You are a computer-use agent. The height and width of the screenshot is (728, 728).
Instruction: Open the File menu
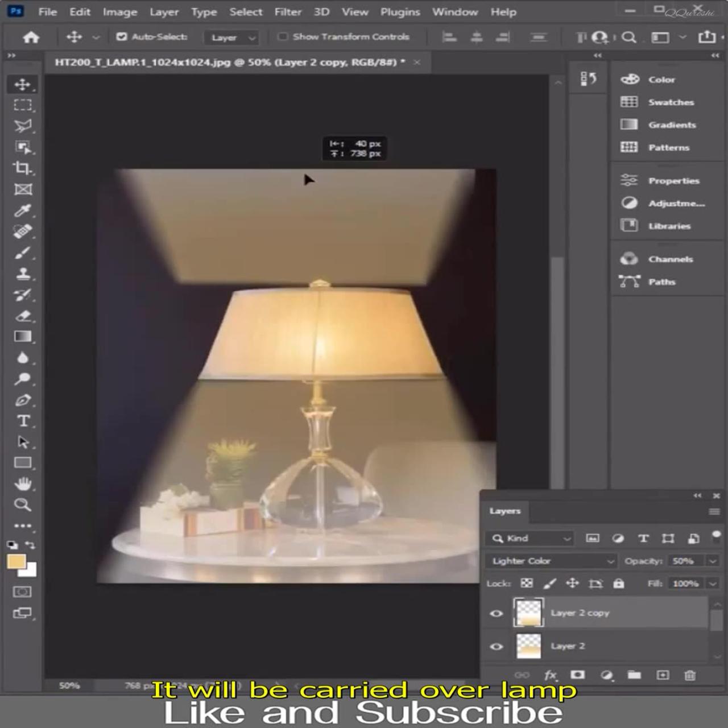48,12
